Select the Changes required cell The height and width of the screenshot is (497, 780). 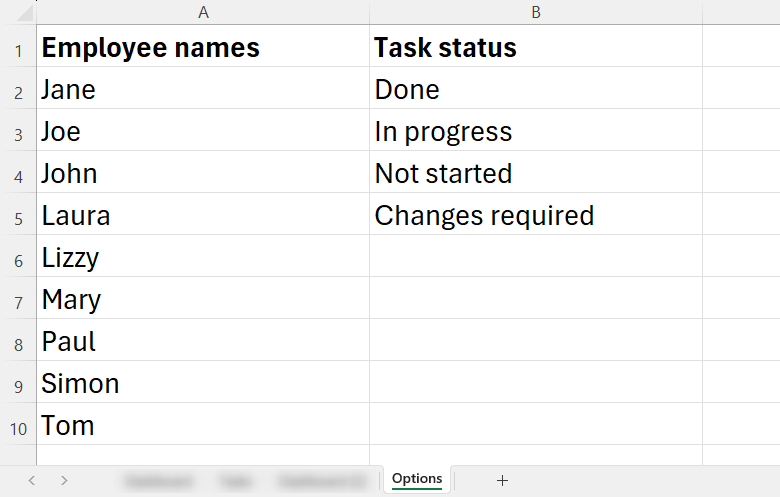pos(536,214)
